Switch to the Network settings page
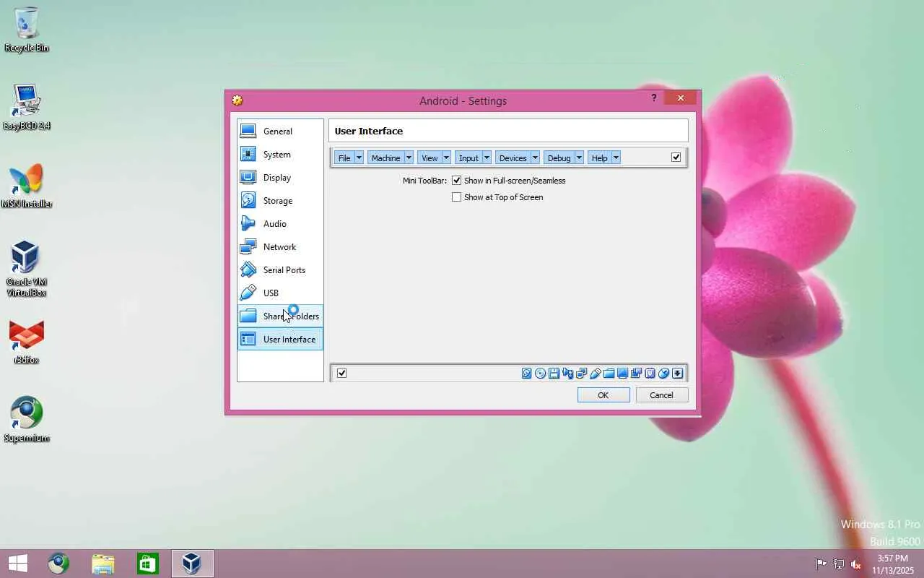Screen dimensions: 924x578 (280, 247)
